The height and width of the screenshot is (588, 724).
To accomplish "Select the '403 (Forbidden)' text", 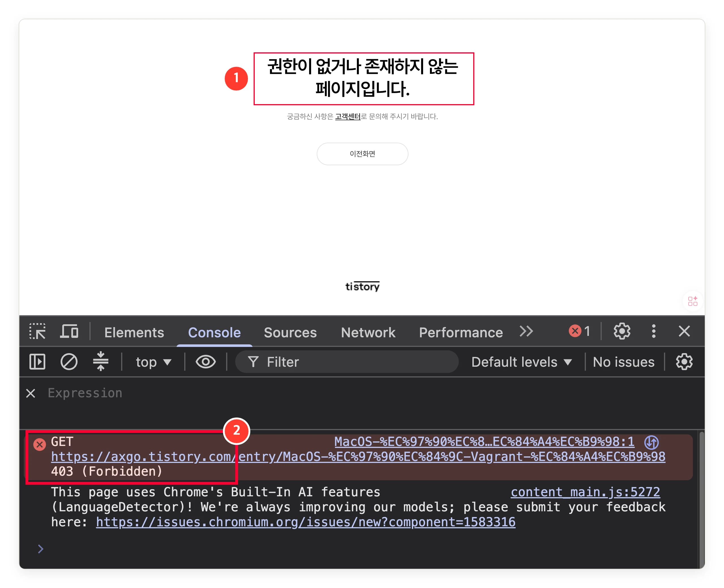I will point(106,471).
